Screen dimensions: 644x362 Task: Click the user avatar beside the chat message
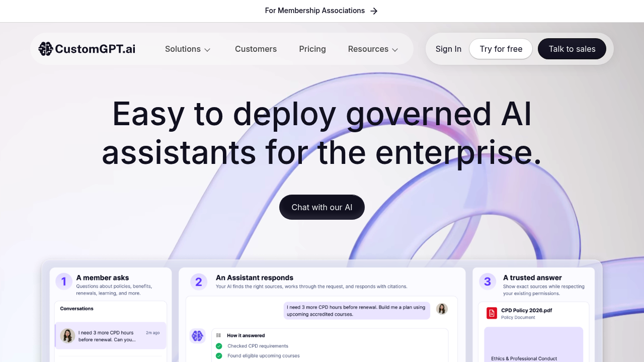(x=442, y=309)
